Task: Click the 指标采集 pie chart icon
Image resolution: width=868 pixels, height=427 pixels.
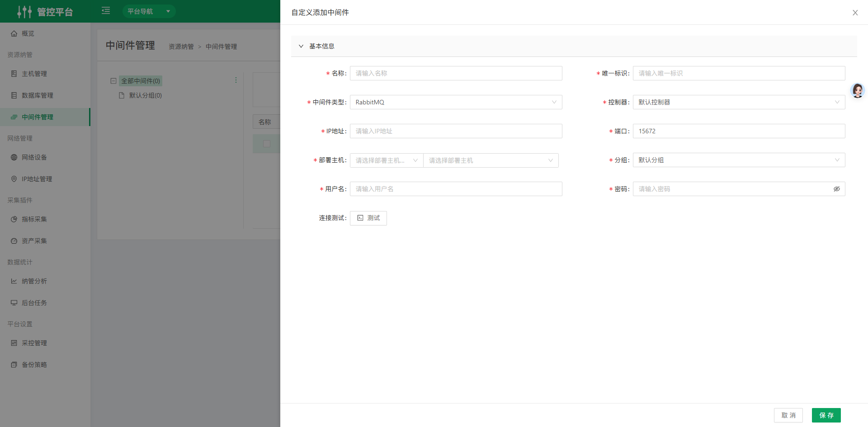Action: coord(14,219)
